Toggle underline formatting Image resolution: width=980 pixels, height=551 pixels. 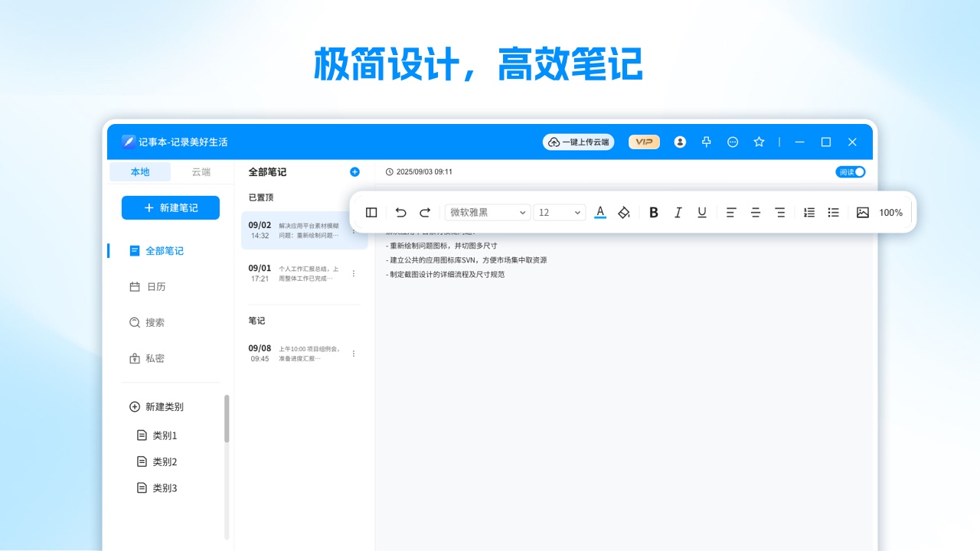click(701, 212)
